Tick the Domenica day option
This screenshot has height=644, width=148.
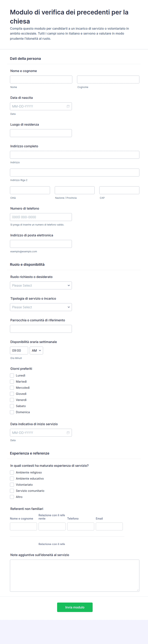12,412
